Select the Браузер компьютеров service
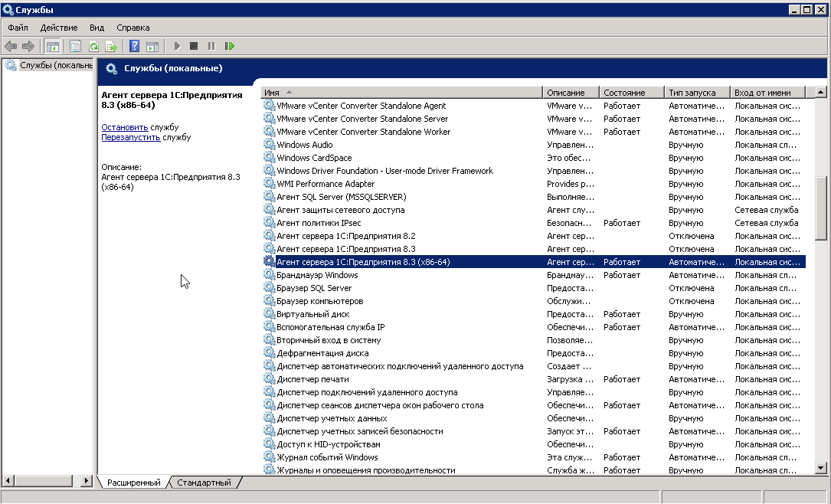The height and width of the screenshot is (504, 831). [534, 301]
